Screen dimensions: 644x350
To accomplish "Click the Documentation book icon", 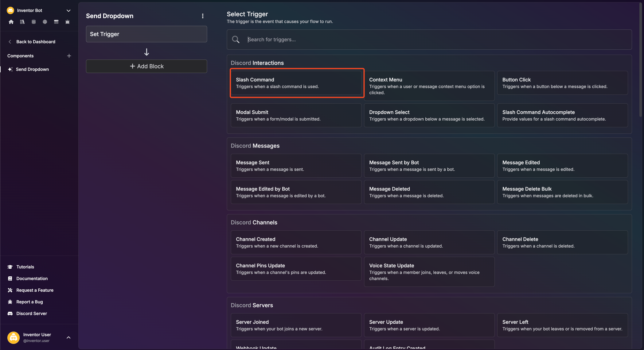I will click(10, 279).
